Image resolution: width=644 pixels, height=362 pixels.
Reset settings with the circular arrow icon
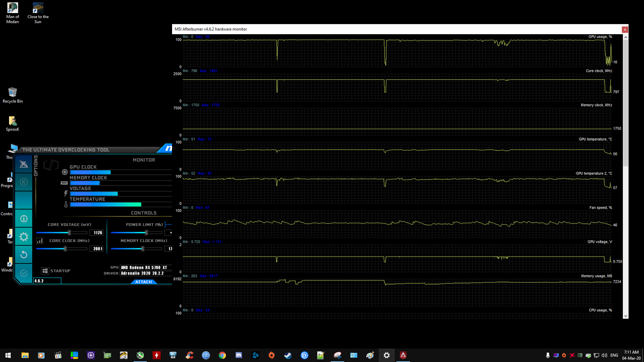(24, 255)
